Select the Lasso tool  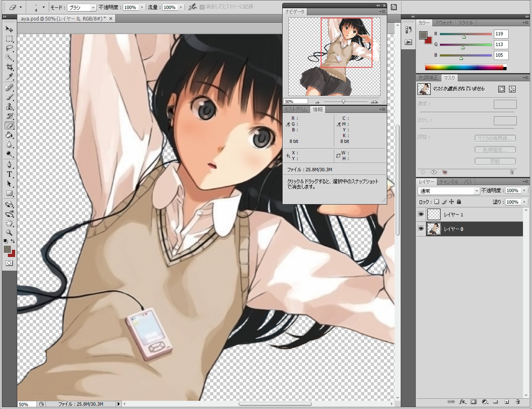[9, 48]
